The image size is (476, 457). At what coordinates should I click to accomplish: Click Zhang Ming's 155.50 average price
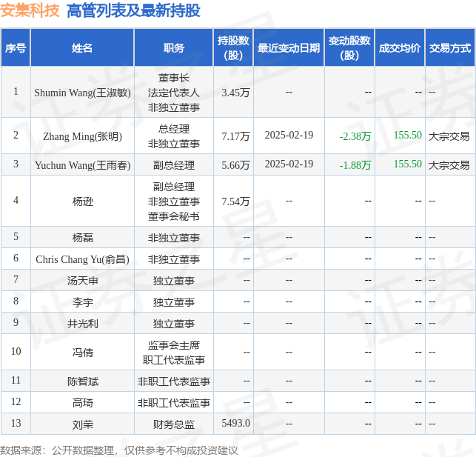[x=408, y=135]
